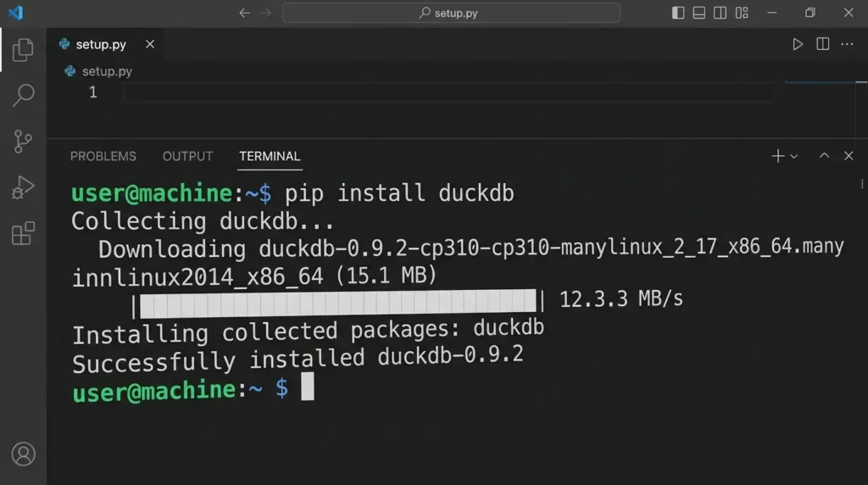Click line number 1 in the editor
The image size is (868, 485).
point(93,92)
